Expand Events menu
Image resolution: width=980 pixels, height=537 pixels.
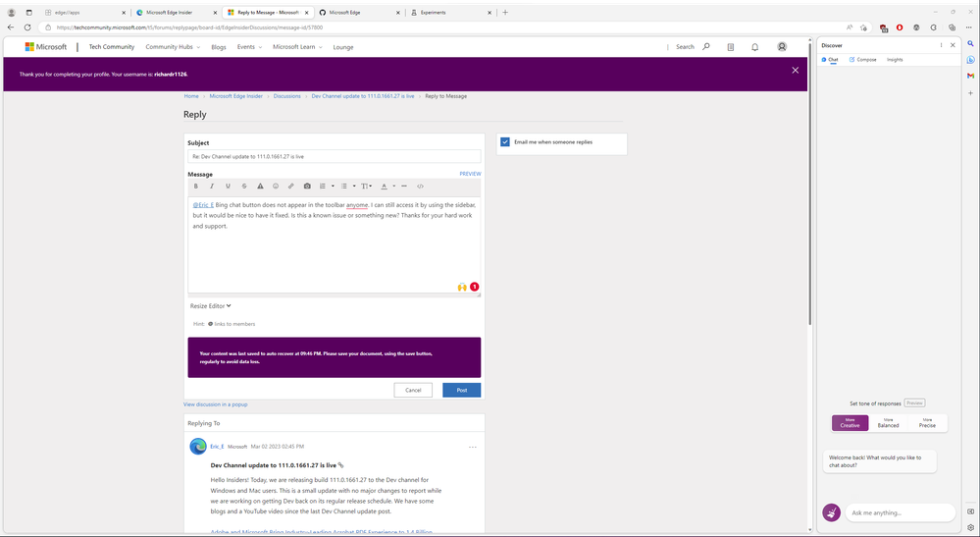249,47
